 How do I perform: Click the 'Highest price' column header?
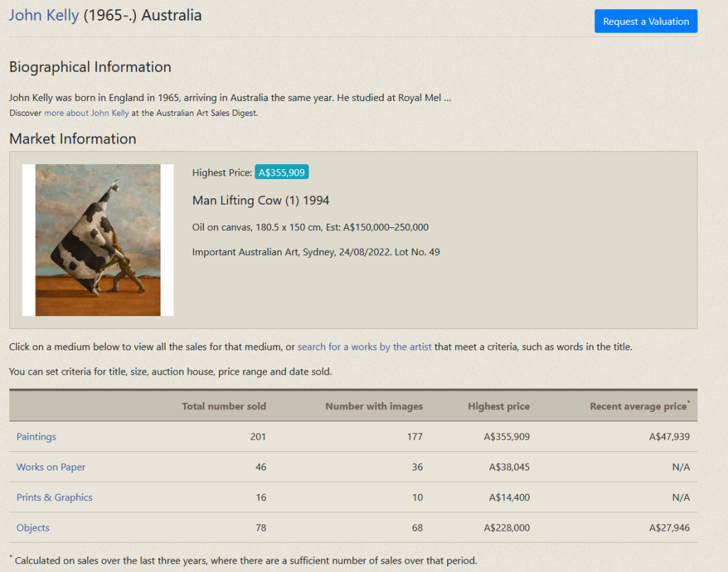coord(498,406)
